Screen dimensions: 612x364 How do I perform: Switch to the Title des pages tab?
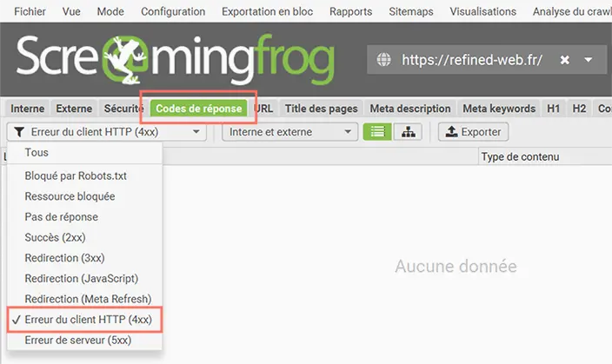[322, 109]
